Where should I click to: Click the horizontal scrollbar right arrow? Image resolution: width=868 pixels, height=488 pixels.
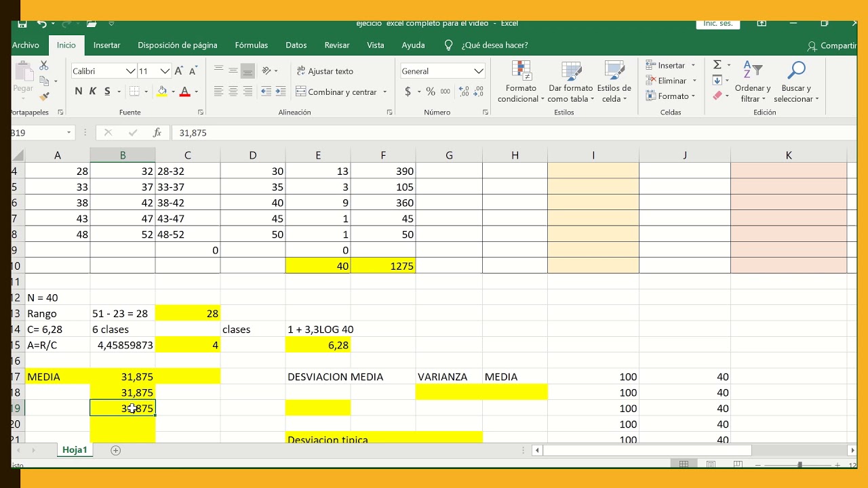(x=852, y=450)
